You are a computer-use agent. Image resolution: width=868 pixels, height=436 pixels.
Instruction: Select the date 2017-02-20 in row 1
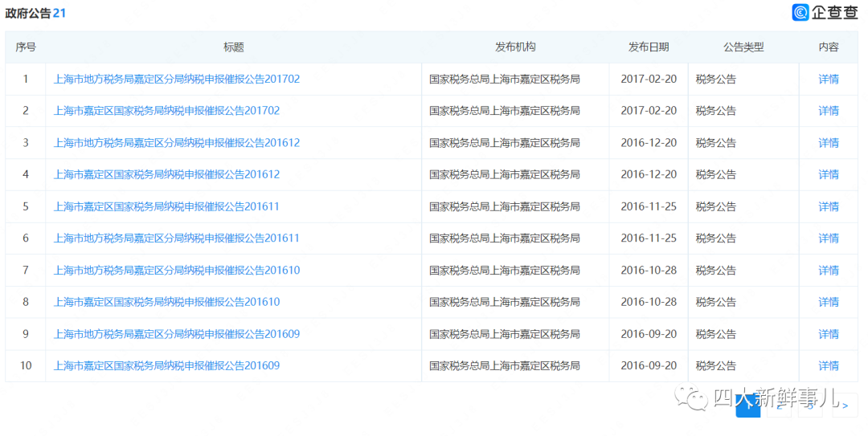pos(649,79)
